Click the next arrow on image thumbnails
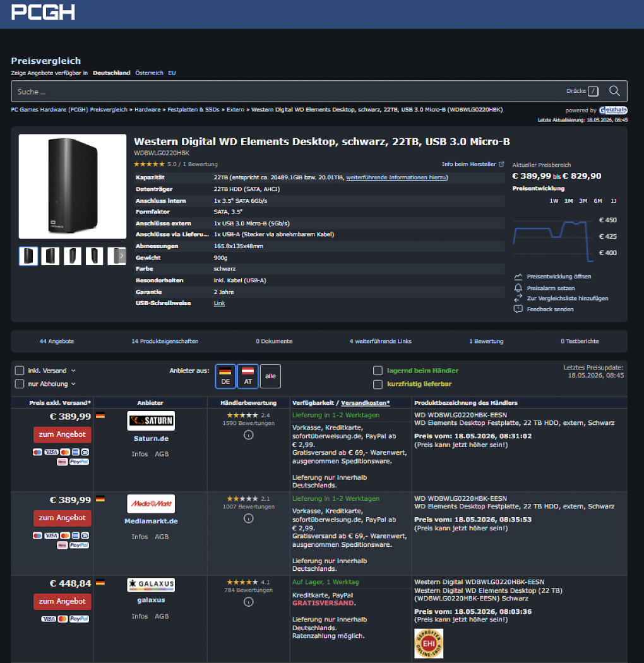This screenshot has height=663, width=644. point(121,256)
